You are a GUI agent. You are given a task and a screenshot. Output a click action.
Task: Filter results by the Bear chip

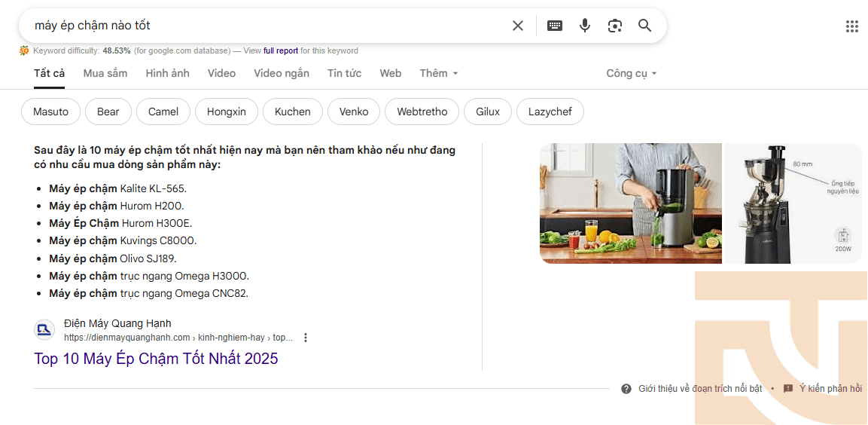[108, 112]
